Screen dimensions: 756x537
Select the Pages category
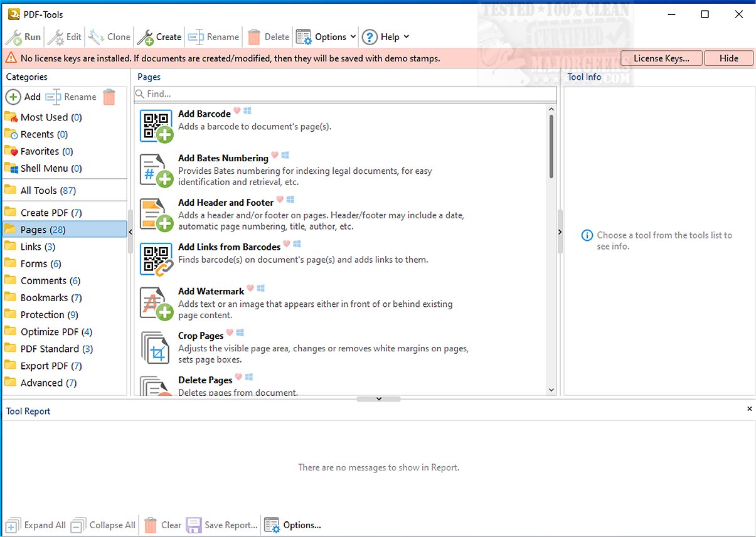[x=64, y=230]
